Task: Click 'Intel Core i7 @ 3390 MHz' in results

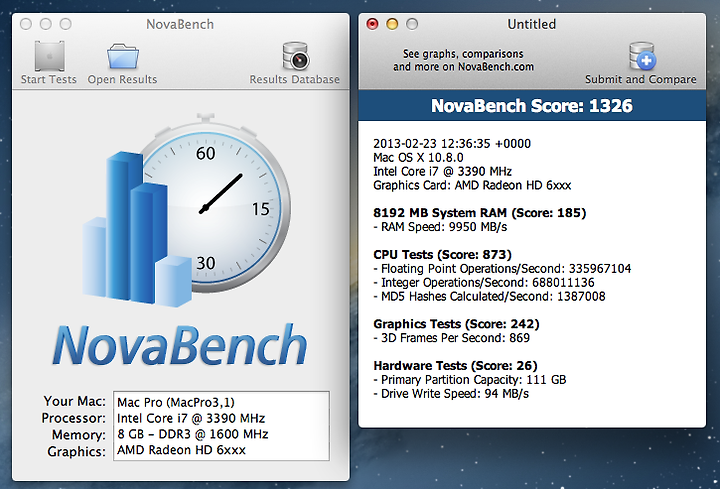Action: [x=442, y=171]
